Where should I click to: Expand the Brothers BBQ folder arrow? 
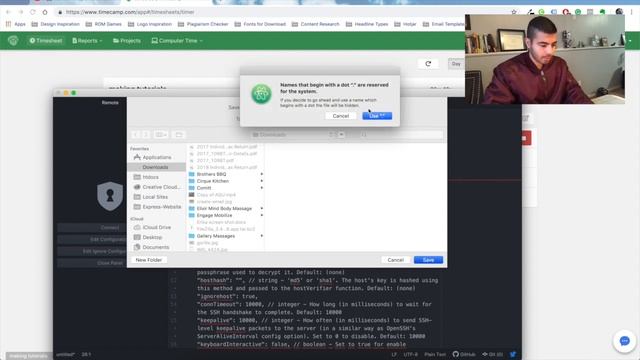click(262, 174)
